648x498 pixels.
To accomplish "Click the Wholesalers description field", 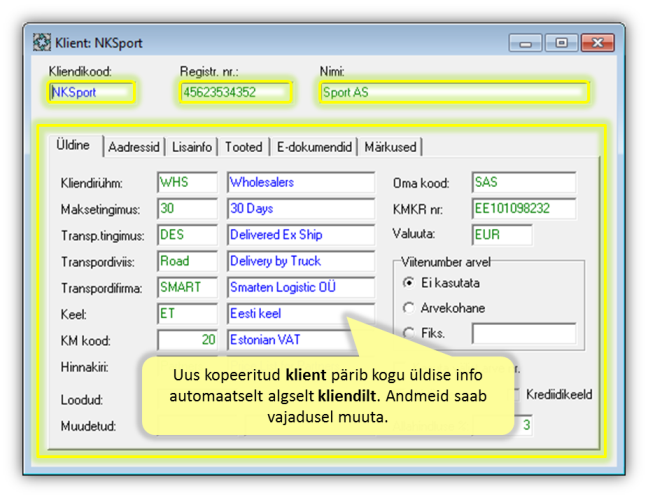I will [x=301, y=182].
